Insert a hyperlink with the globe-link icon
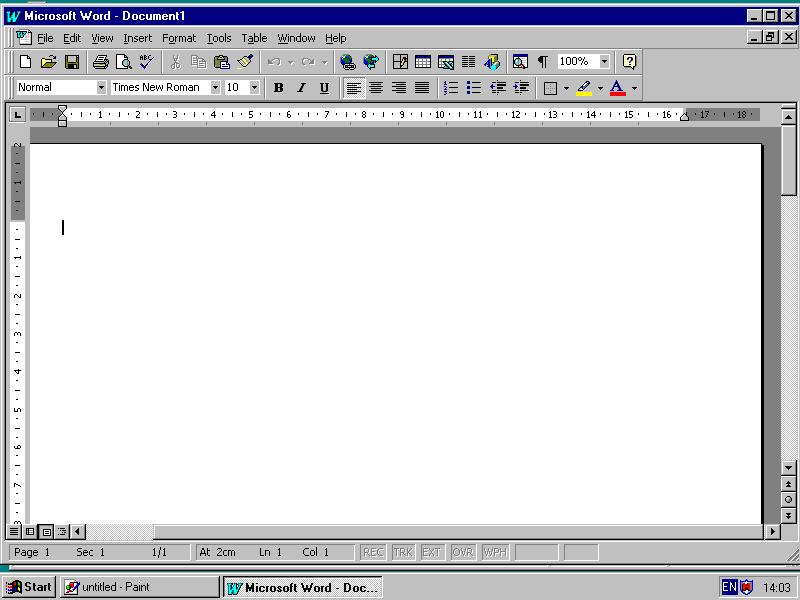The image size is (800, 600). point(348,62)
